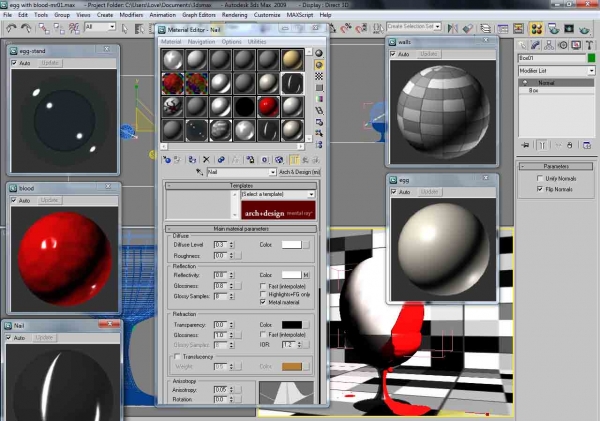Open the Schematic View icon
The width and height of the screenshot is (600, 421).
pyautogui.click(x=518, y=28)
